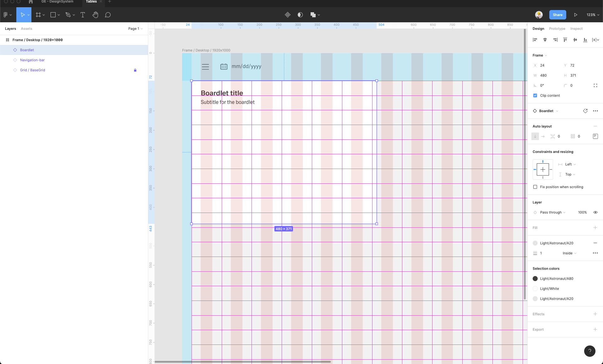Select the Text tool
Image resolution: width=603 pixels, height=364 pixels.
(x=83, y=15)
